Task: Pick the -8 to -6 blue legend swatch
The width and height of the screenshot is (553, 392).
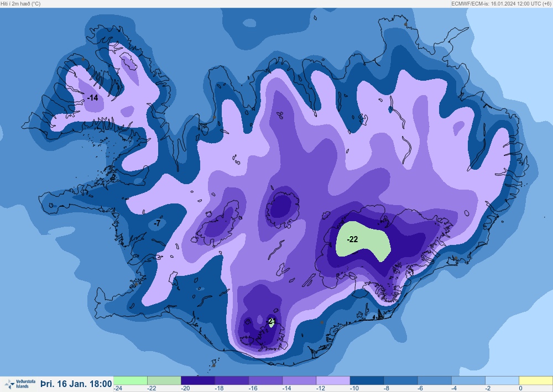Action: tap(401, 380)
